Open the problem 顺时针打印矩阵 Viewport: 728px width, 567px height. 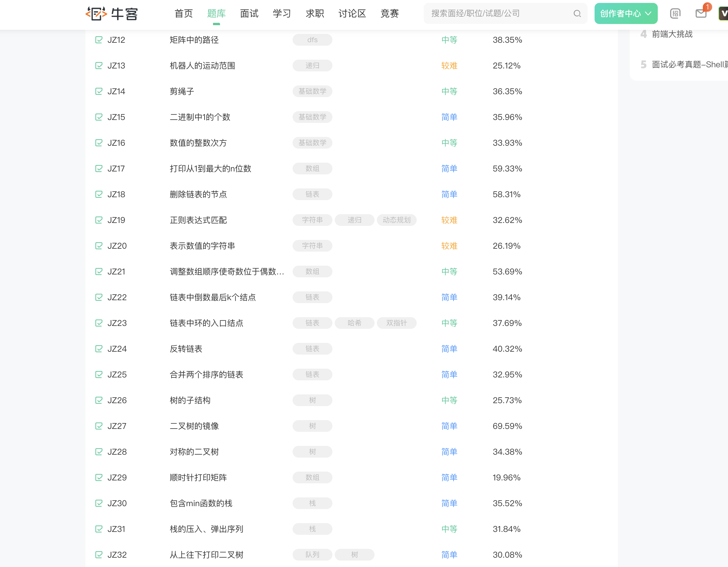click(x=198, y=477)
